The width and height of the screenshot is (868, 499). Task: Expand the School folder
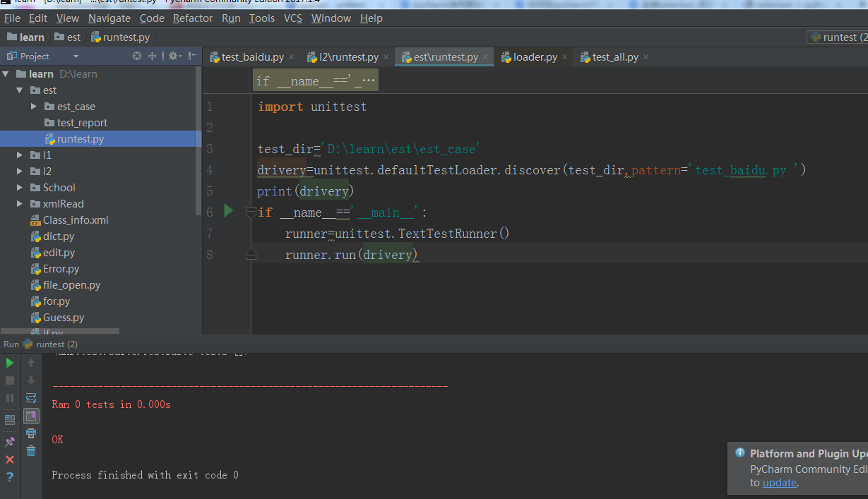pyautogui.click(x=19, y=188)
